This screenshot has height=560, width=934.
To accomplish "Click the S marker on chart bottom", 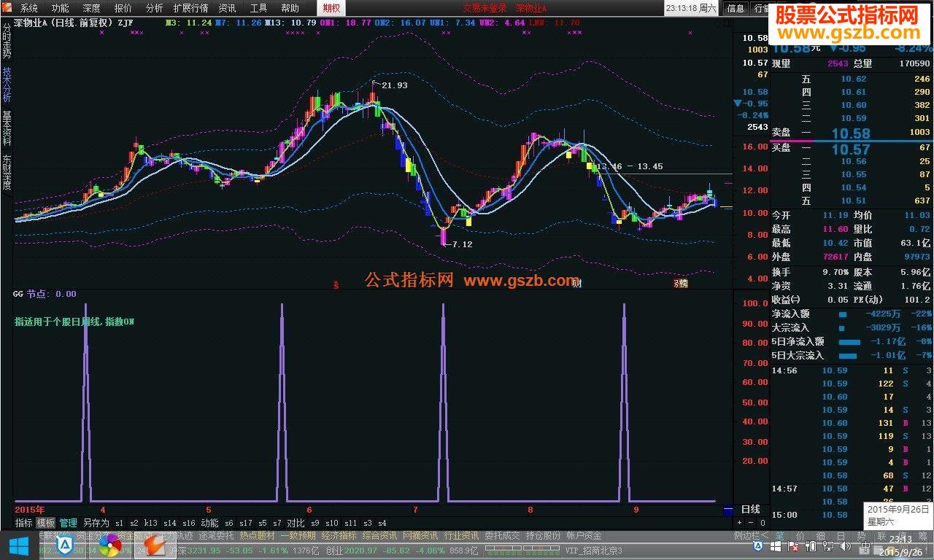I will pyautogui.click(x=336, y=284).
